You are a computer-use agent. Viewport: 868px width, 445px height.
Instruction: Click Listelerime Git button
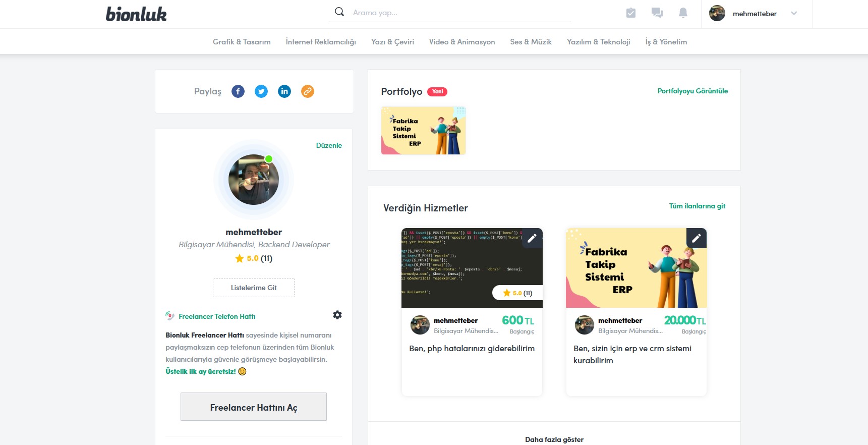click(254, 288)
